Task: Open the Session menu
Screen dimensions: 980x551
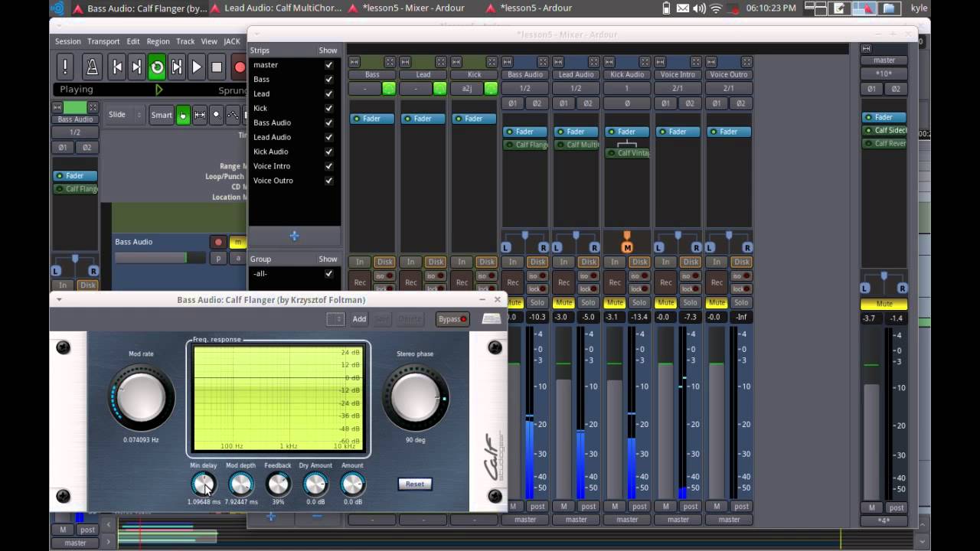Action: tap(67, 41)
